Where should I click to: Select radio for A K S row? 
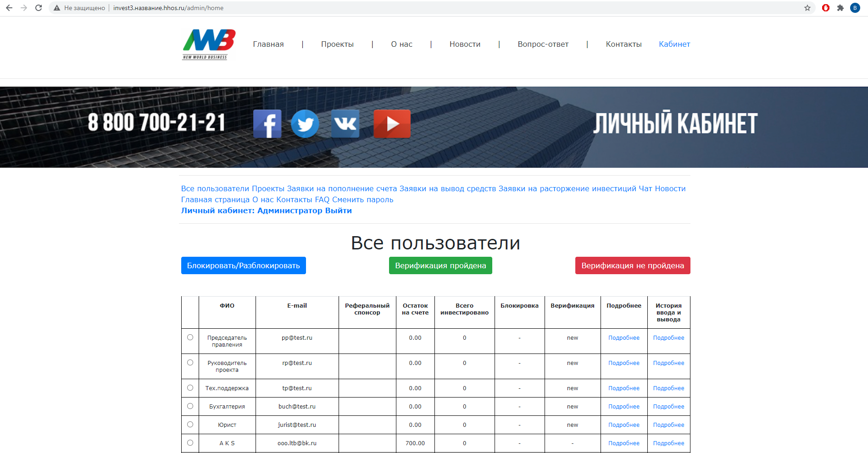click(x=190, y=443)
